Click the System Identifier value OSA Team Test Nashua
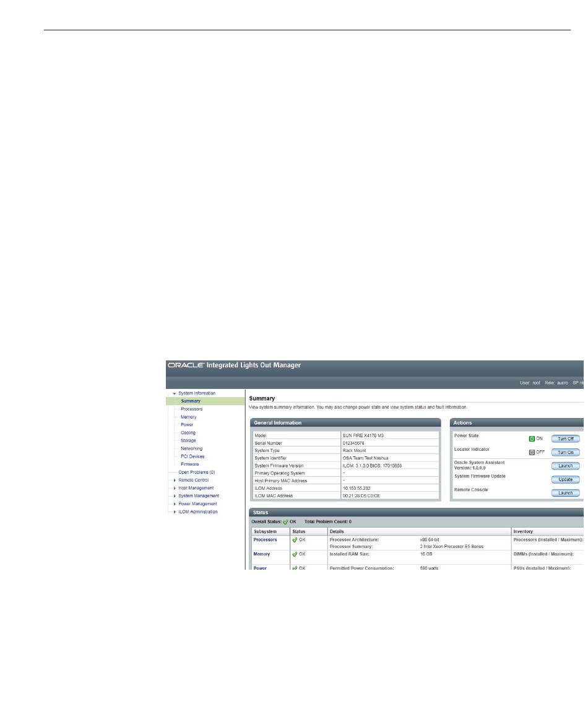The height and width of the screenshot is (714, 588). [x=365, y=458]
